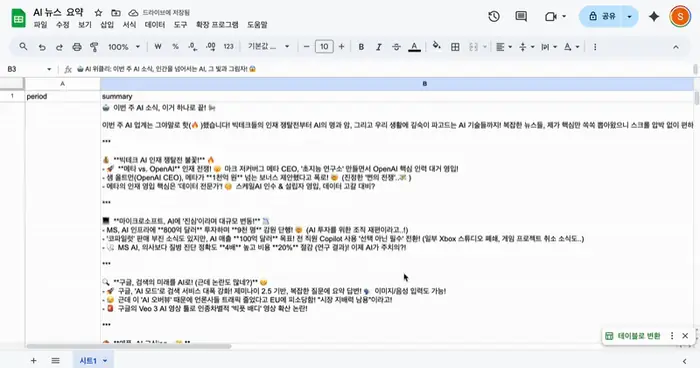The height and width of the screenshot is (368, 700).
Task: Expand the share options arrow
Action: (629, 17)
